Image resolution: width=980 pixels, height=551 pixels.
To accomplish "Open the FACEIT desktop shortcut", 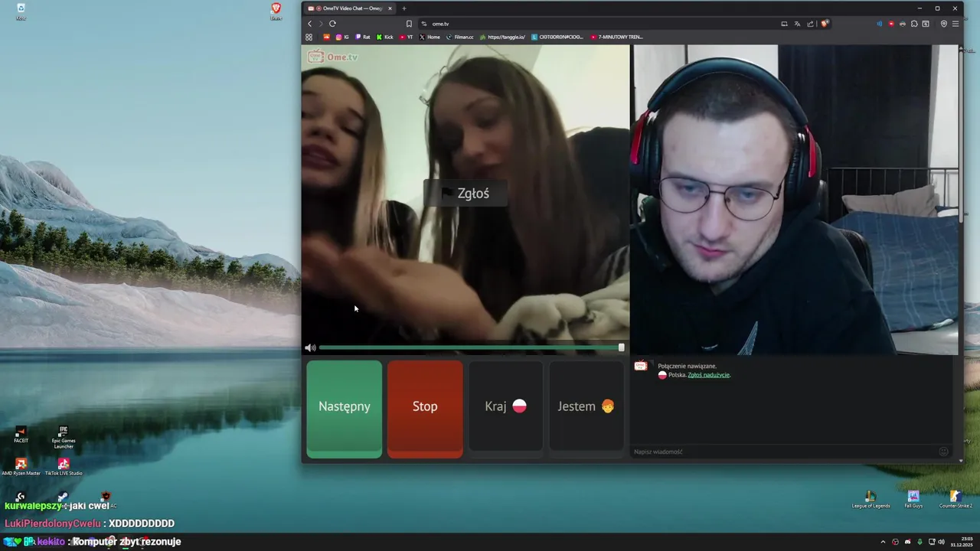I will pos(21,435).
